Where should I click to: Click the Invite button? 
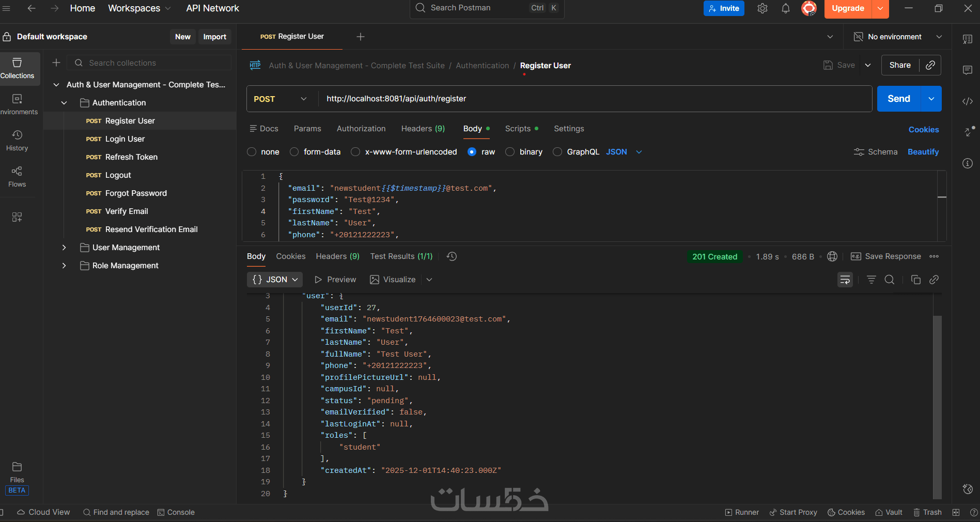724,8
